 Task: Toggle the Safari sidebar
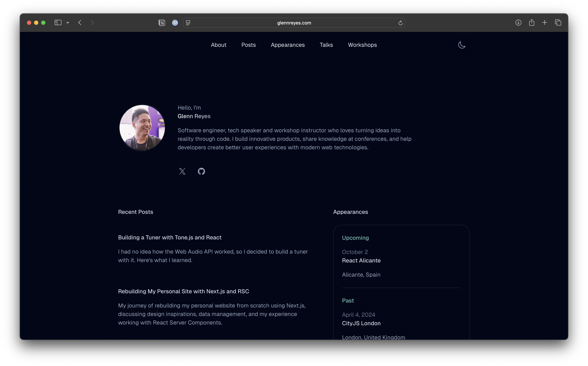click(x=58, y=23)
